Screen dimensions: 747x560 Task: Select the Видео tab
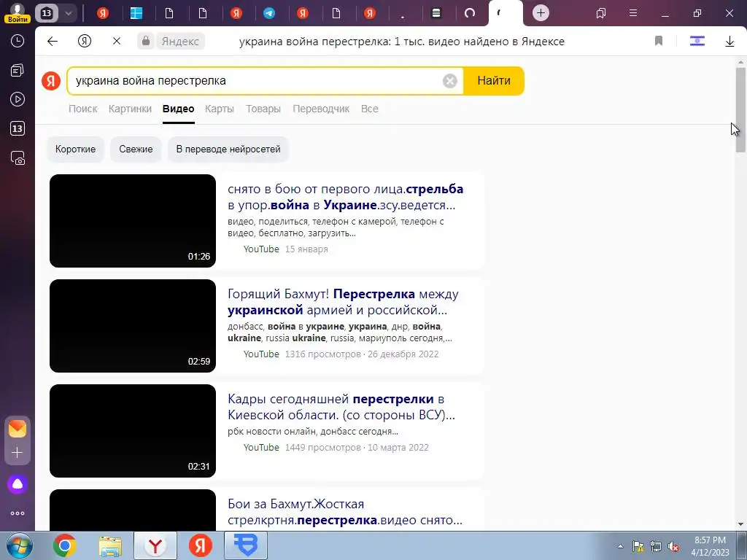point(178,109)
